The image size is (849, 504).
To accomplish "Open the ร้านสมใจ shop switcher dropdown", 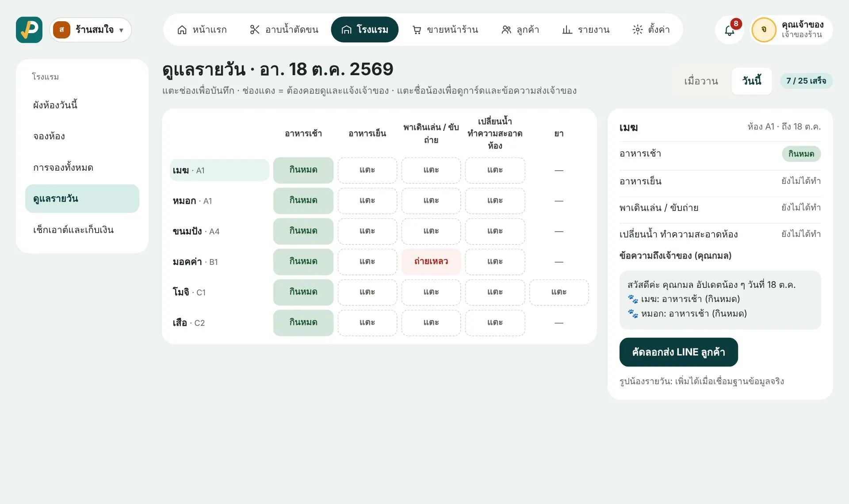I will pos(91,30).
